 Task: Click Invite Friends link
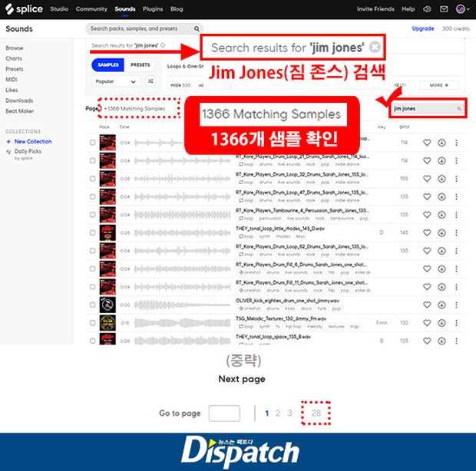coord(375,9)
